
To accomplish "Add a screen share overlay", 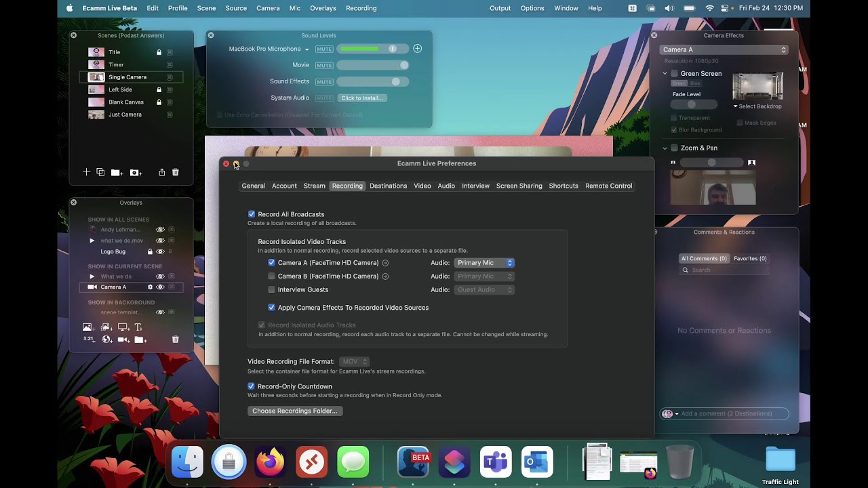I will 123,327.
